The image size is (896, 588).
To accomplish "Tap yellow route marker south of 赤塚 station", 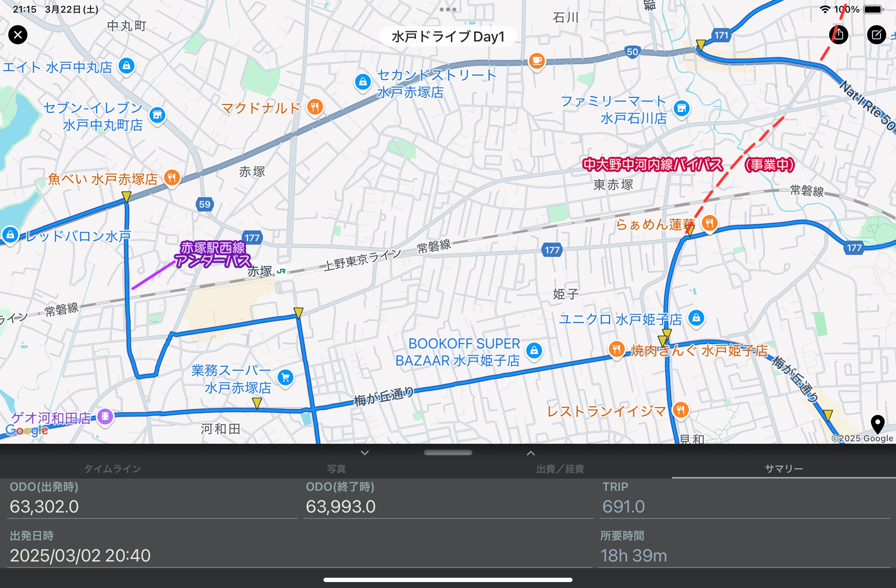I will pyautogui.click(x=299, y=313).
